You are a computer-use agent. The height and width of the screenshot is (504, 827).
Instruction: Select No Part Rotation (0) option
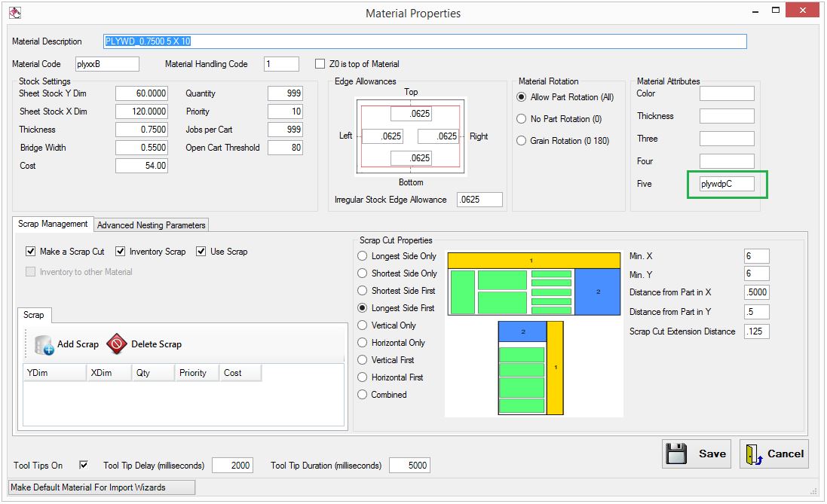coord(521,119)
